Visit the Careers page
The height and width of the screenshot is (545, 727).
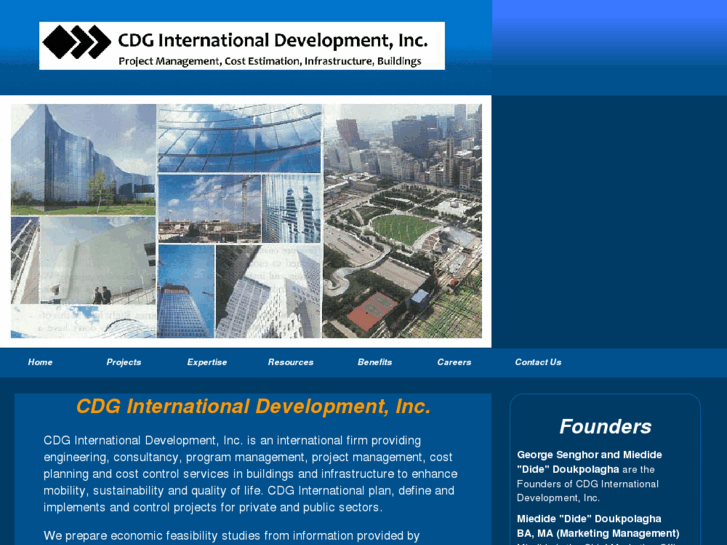(x=454, y=362)
